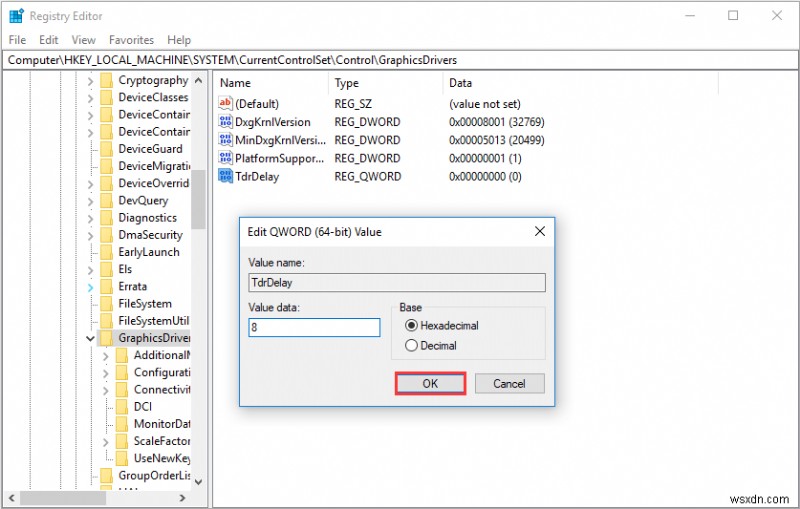Click the tree pane vertical scrollbar thumb
800x509 pixels.
(x=198, y=199)
